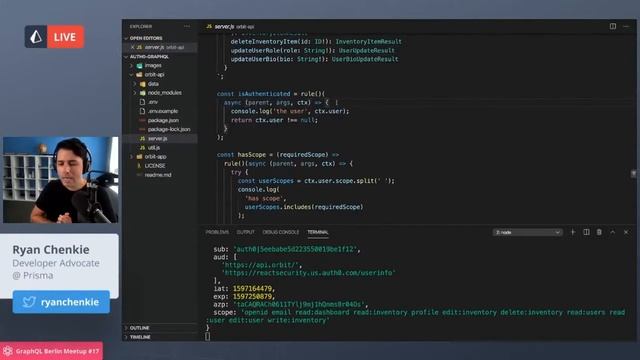
Task: Kill terminal with trash icon
Action: pos(599,232)
